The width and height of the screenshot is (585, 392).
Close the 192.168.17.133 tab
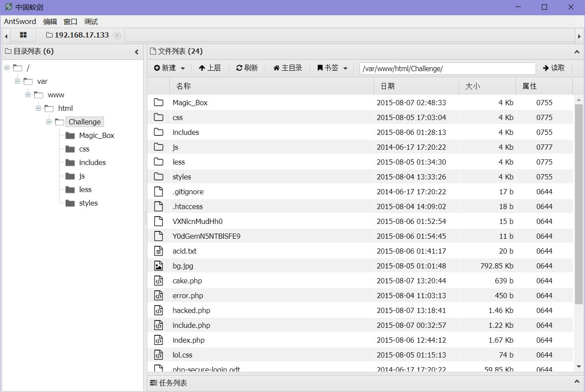[x=117, y=35]
